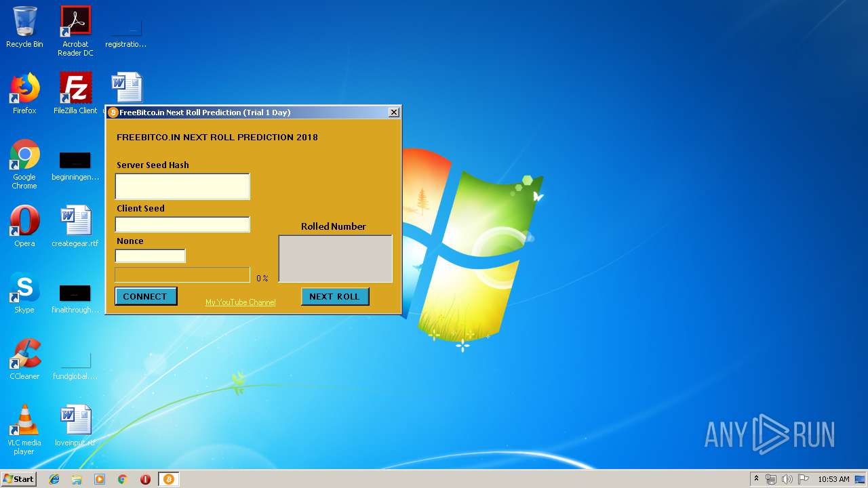Open Internet Explorer from the taskbar
Image resolution: width=868 pixels, height=488 pixels.
pyautogui.click(x=54, y=479)
